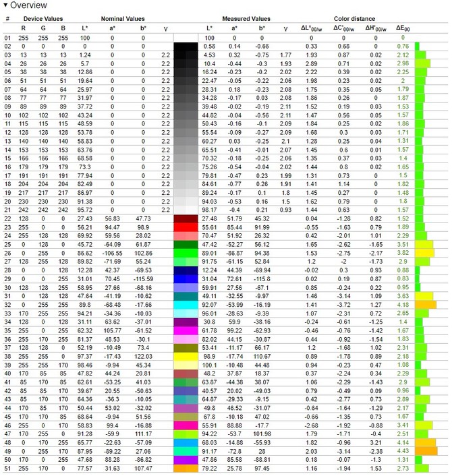Select the ΔC' value -3.72 in row 32

pyautogui.click(x=343, y=305)
